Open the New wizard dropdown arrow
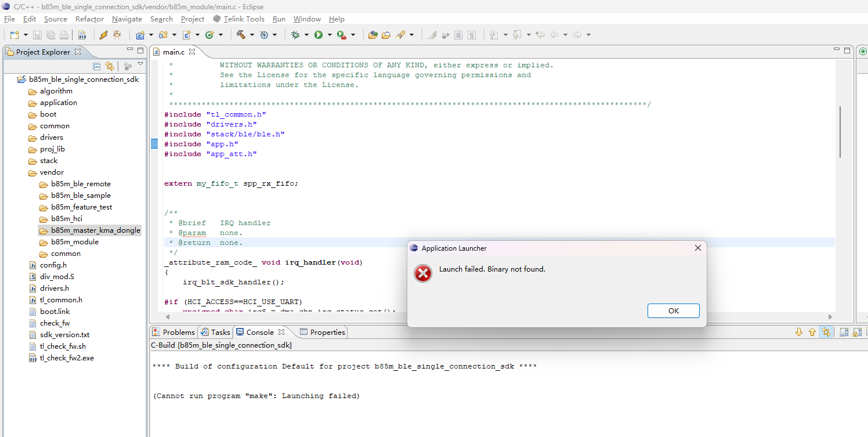The width and height of the screenshot is (868, 437). 26,35
